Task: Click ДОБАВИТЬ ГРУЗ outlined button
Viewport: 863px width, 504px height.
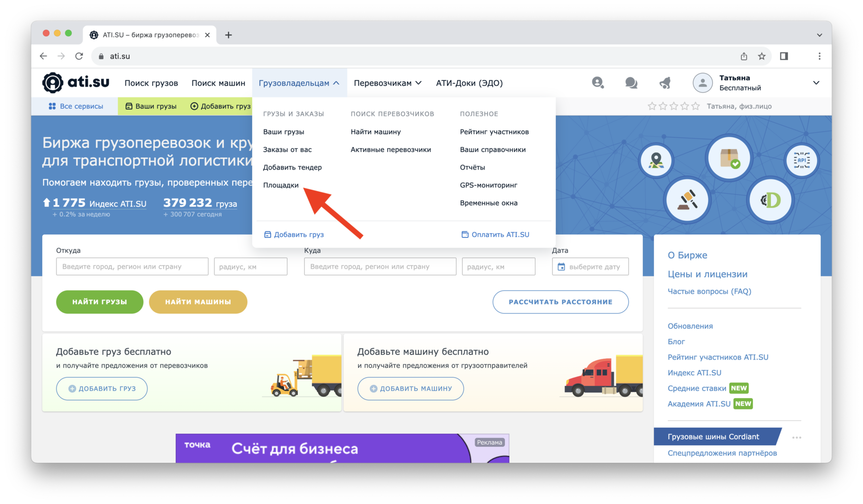Action: pos(102,389)
